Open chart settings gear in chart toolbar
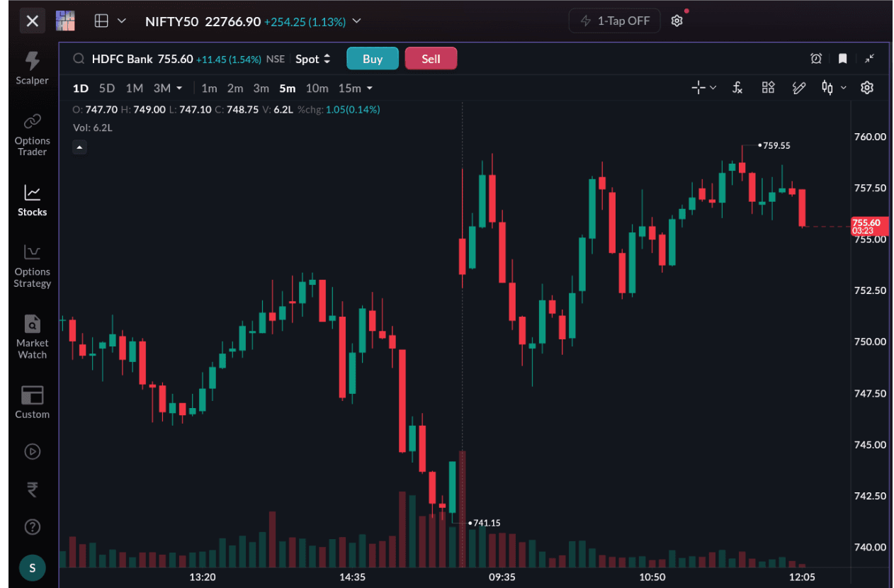The width and height of the screenshot is (894, 588). (x=867, y=88)
